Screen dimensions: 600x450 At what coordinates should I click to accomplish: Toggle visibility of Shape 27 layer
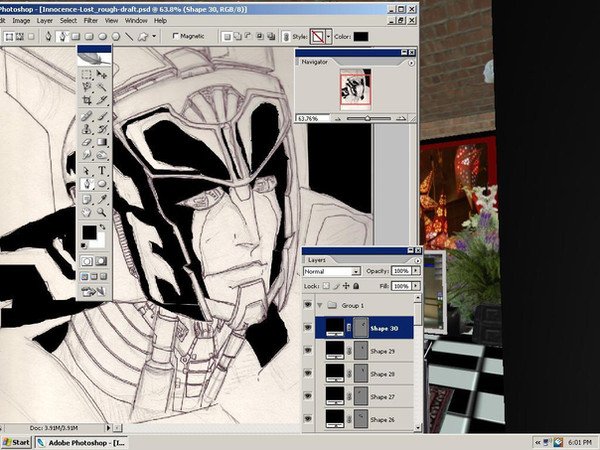point(308,395)
